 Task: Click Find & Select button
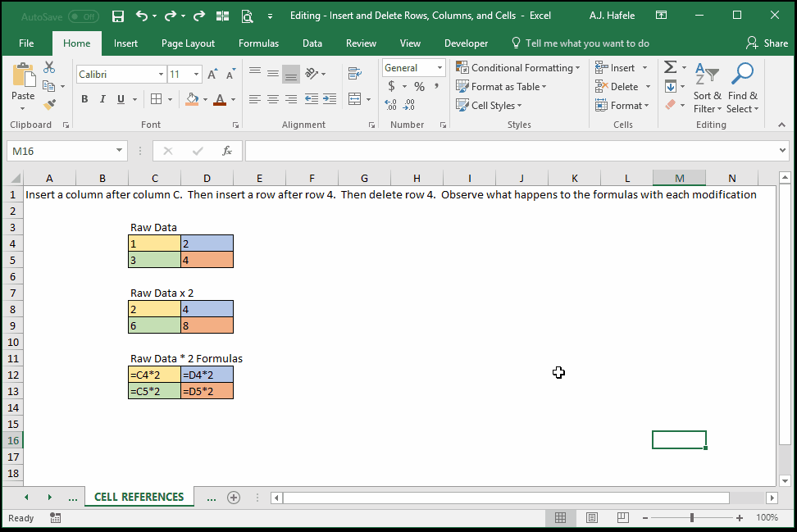tap(742, 88)
